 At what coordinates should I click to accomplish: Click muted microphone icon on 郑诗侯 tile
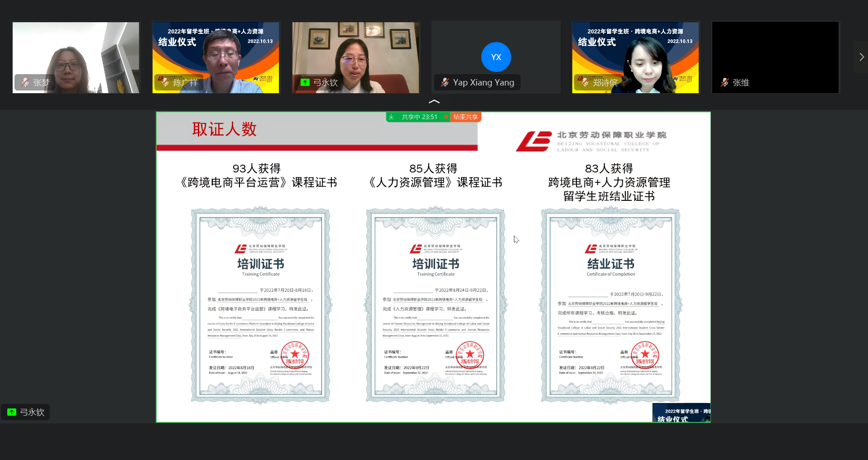tap(585, 82)
